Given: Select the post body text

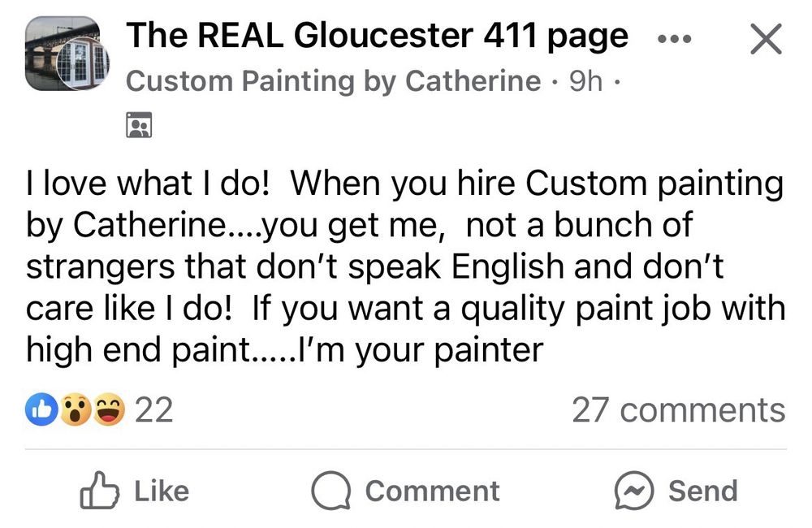Looking at the screenshot, I should (404, 265).
